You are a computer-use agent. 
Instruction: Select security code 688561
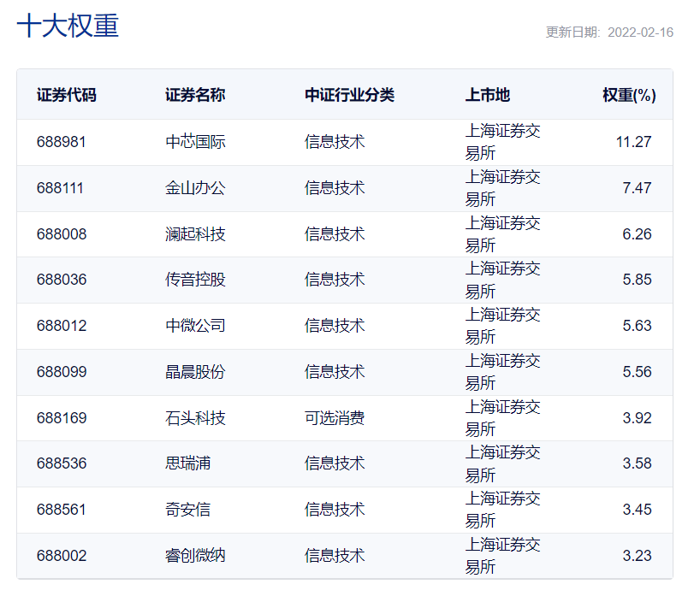[x=61, y=510]
